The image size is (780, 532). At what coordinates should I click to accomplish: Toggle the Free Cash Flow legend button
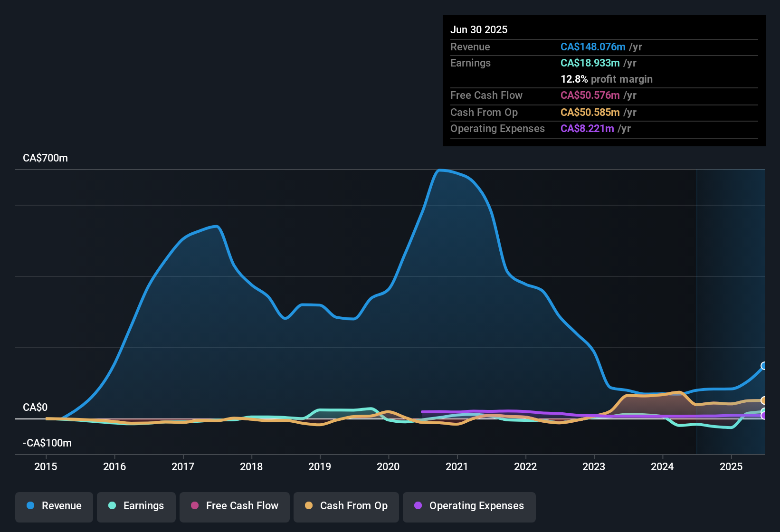(x=235, y=506)
